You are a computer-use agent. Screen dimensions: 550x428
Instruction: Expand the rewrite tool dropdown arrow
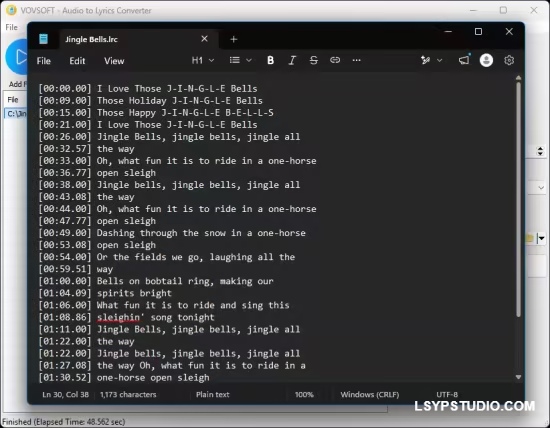pos(440,60)
